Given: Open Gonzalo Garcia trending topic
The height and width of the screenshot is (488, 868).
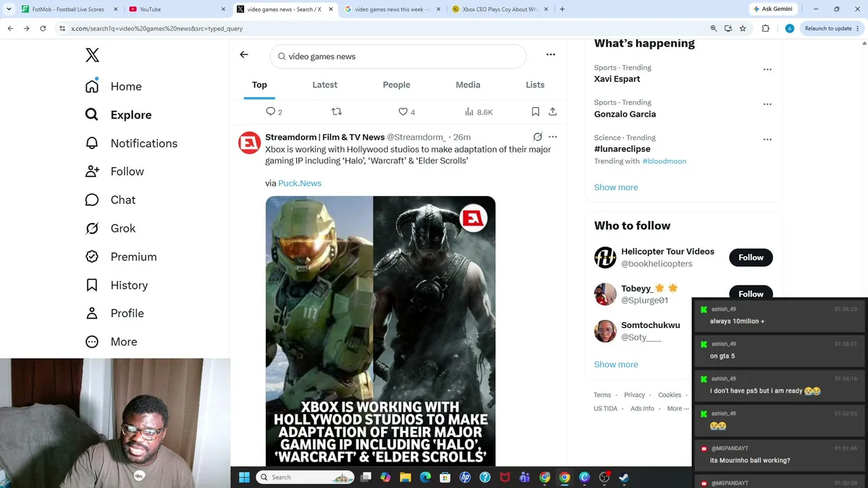Looking at the screenshot, I should point(625,114).
